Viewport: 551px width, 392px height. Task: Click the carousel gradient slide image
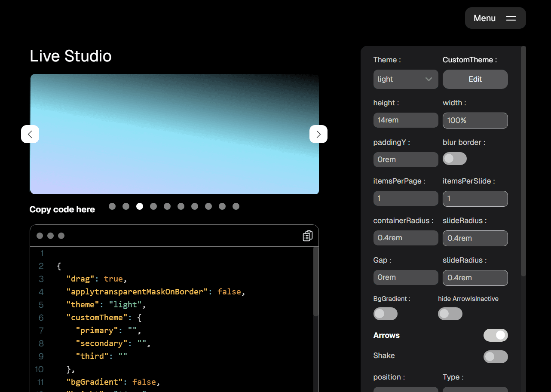[174, 134]
